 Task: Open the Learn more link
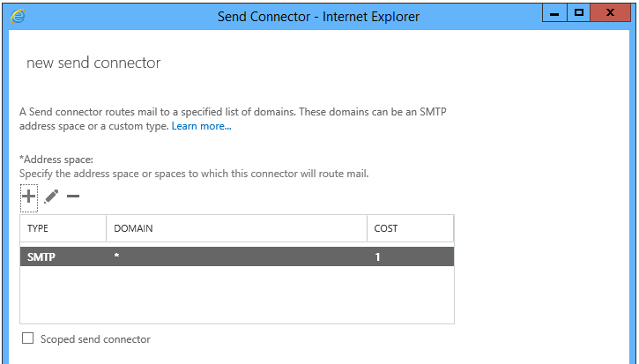(x=201, y=126)
